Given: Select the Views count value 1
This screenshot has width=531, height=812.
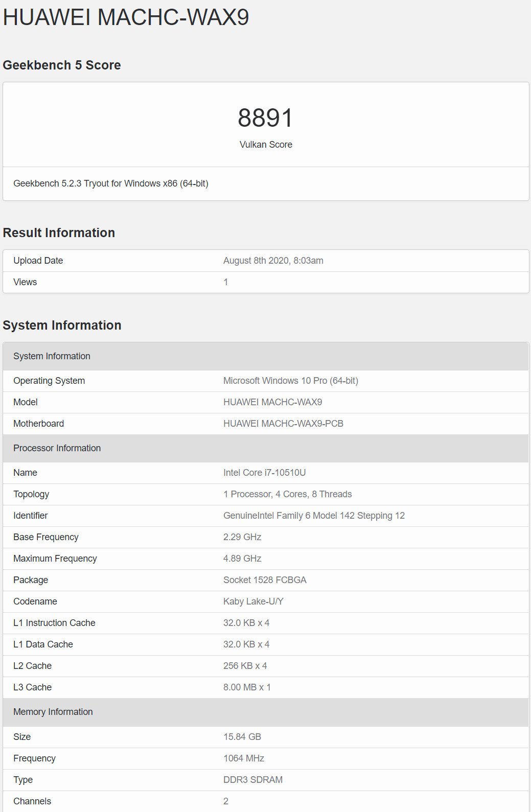Looking at the screenshot, I should tap(226, 282).
